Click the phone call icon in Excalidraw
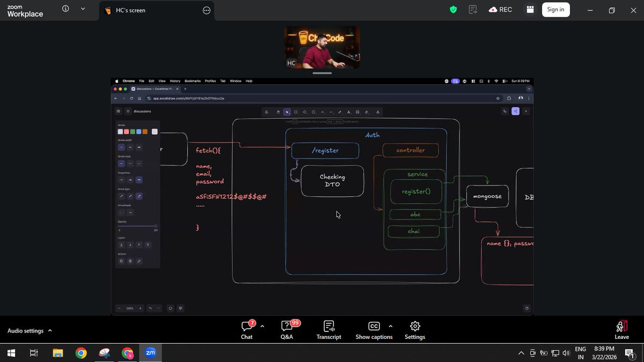The image size is (644, 362). [x=504, y=111]
